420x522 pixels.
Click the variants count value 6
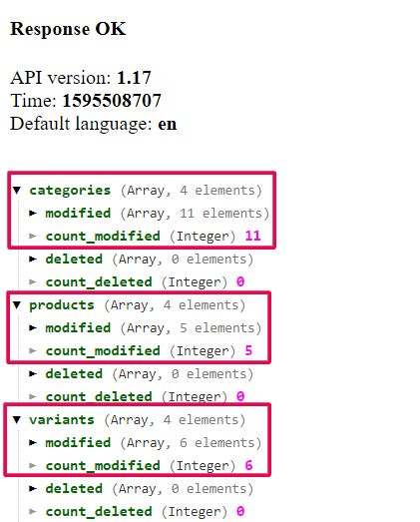coord(248,465)
